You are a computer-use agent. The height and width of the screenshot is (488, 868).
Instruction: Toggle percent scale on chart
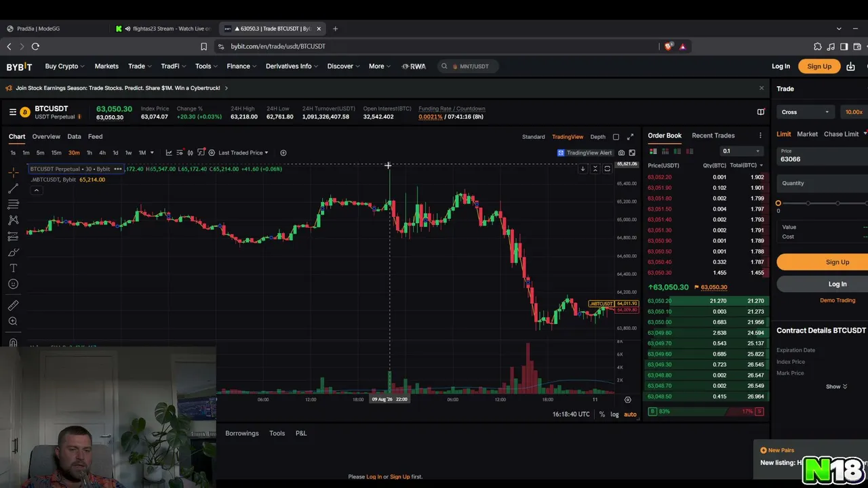point(602,414)
